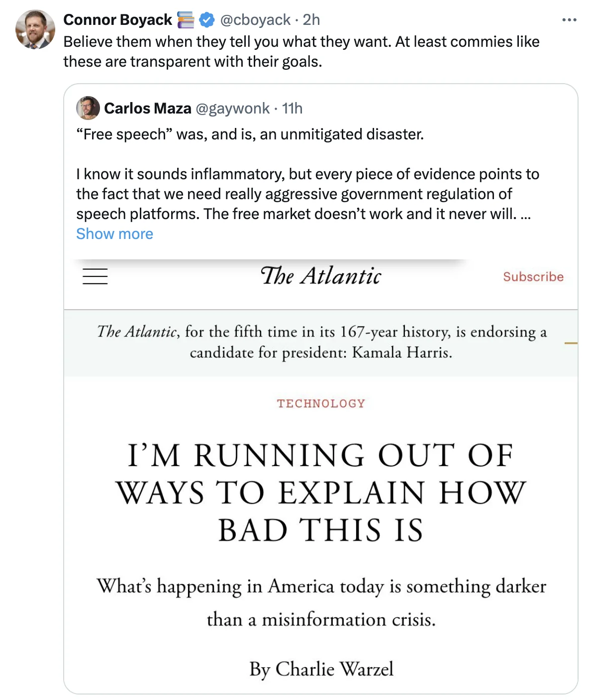Viewport: 591px width, 700px height.
Task: Click the stacked books emoji icon
Action: coord(186,20)
